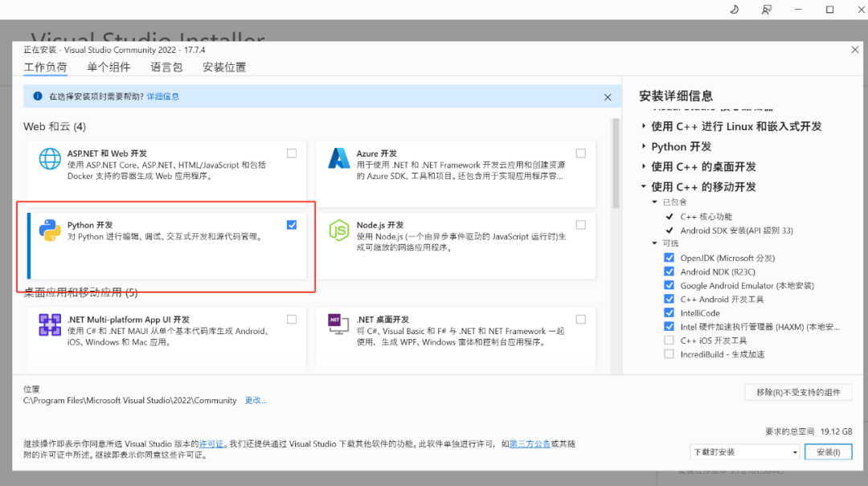
Task: Check the Azure 开发 workload
Action: 581,153
